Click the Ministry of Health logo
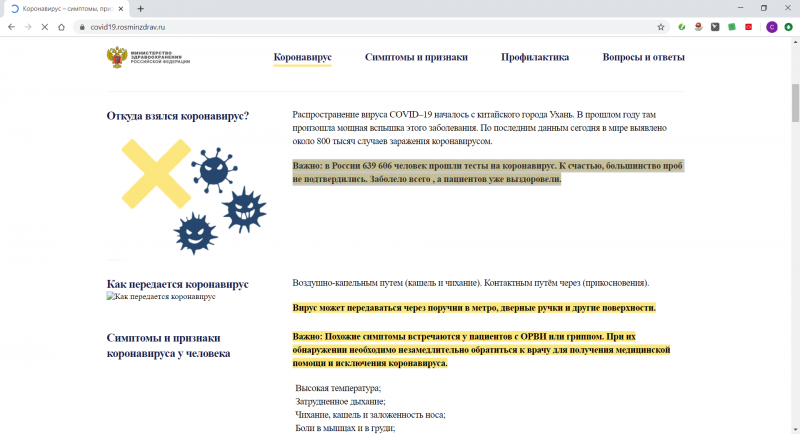800x434 pixels. (148, 57)
